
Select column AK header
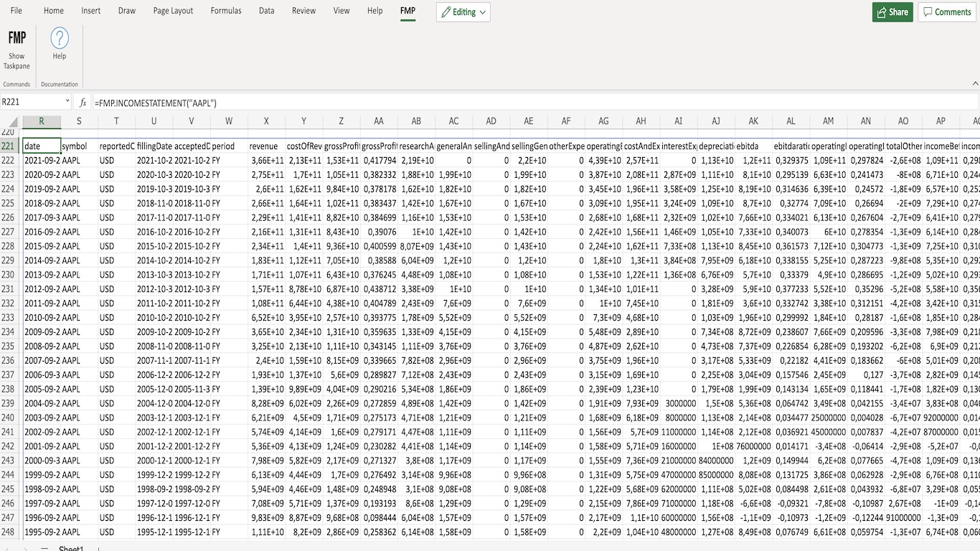(x=753, y=121)
